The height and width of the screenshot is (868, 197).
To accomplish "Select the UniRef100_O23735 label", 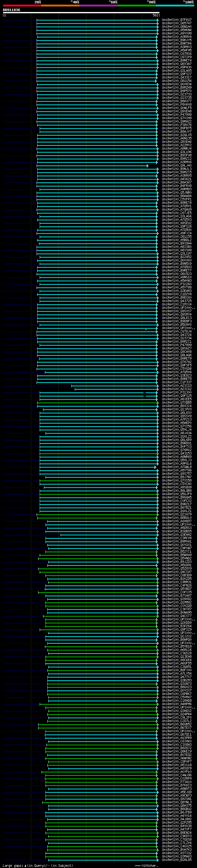I will click(176, 98).
